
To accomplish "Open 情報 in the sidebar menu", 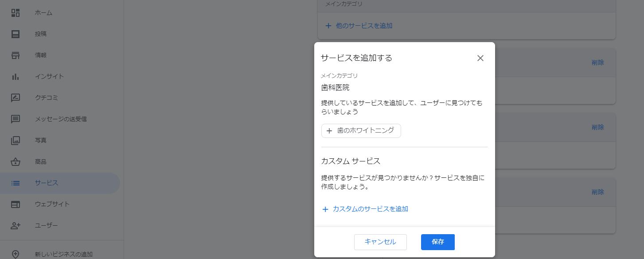I will pyautogui.click(x=41, y=55).
